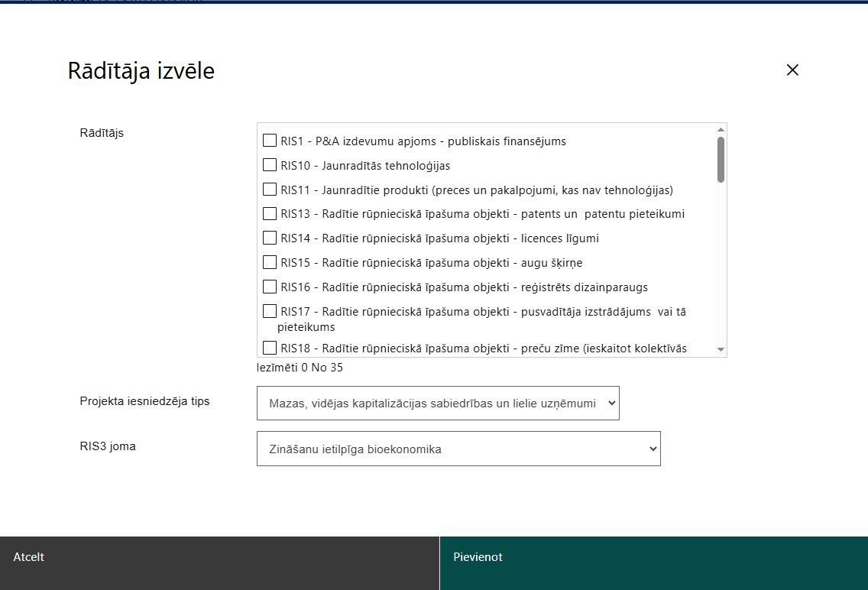Image resolution: width=868 pixels, height=590 pixels.
Task: Select RIS11 Jaunradītie produkti checkbox
Action: (x=270, y=190)
